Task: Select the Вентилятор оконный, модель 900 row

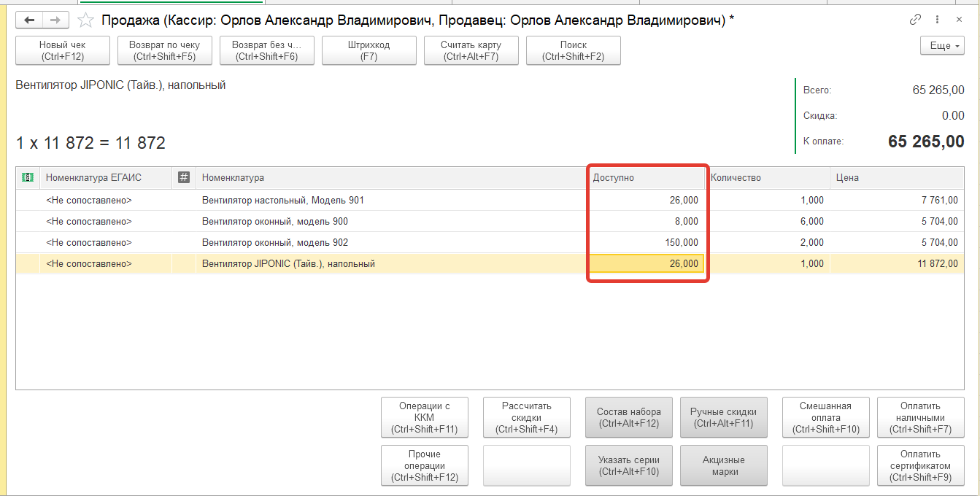Action: [275, 221]
